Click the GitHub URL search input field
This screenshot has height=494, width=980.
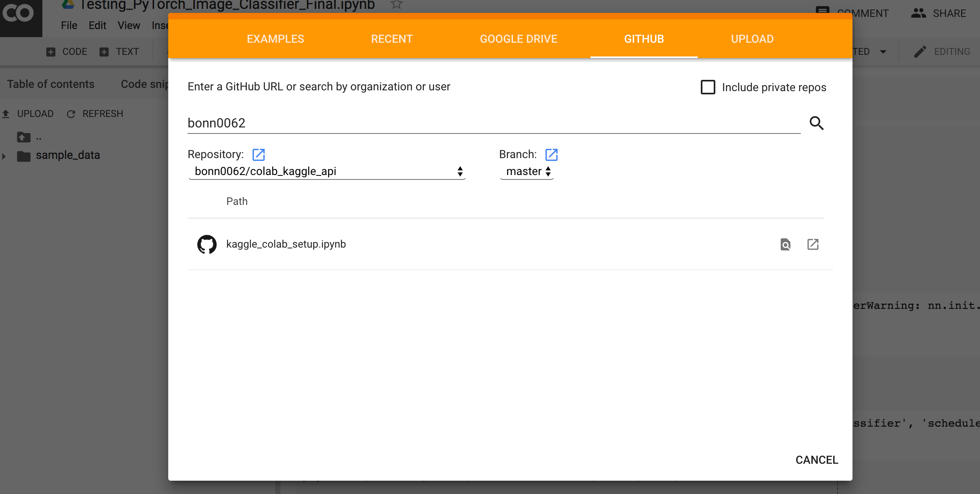494,123
